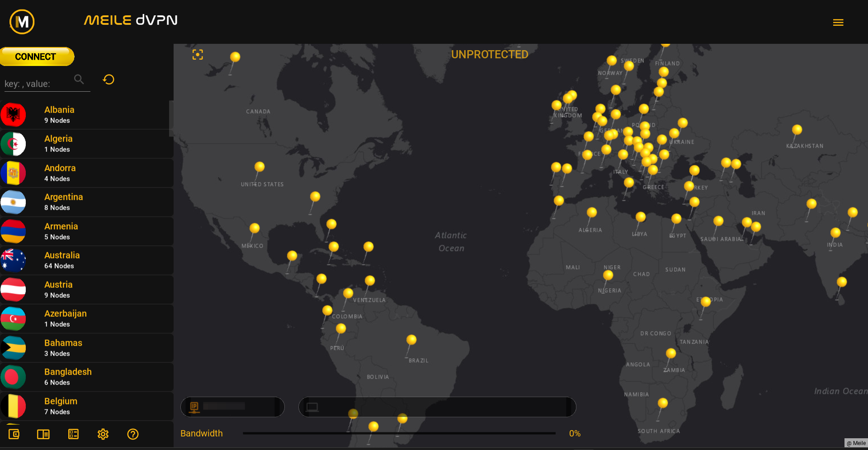
Task: Click the map pin above United States label
Action: [x=259, y=167]
